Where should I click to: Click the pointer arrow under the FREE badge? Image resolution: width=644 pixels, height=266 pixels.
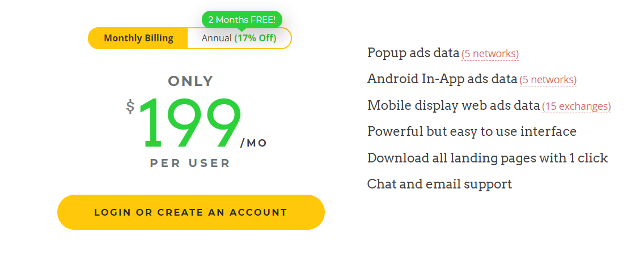(241, 29)
